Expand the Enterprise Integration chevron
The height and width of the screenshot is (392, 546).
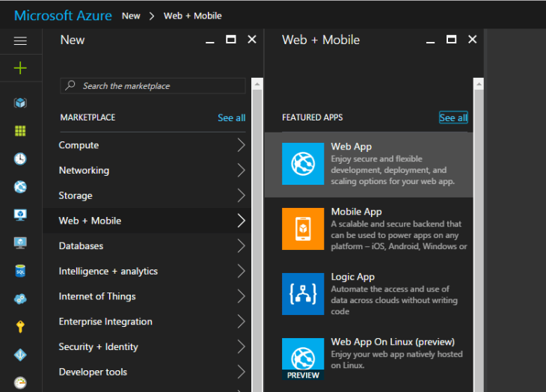242,322
